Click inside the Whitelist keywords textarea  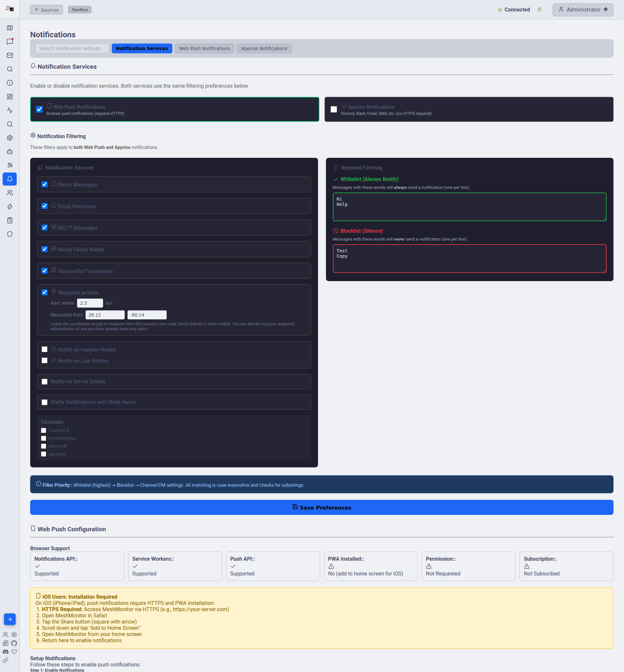pyautogui.click(x=469, y=207)
